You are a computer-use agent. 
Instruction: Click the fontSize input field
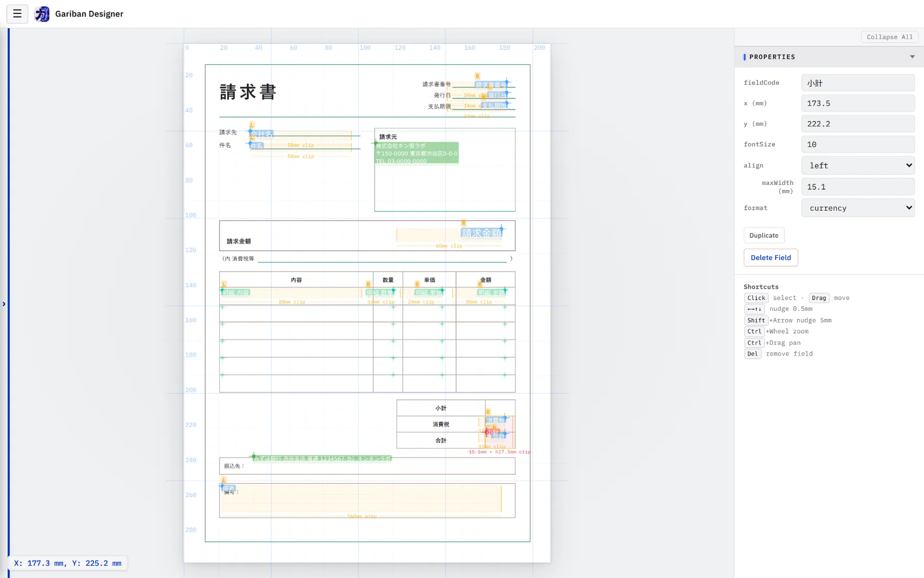pos(858,144)
